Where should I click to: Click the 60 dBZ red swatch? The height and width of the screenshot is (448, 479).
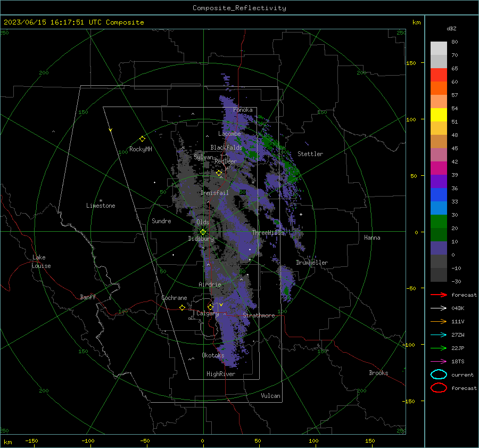click(x=439, y=75)
